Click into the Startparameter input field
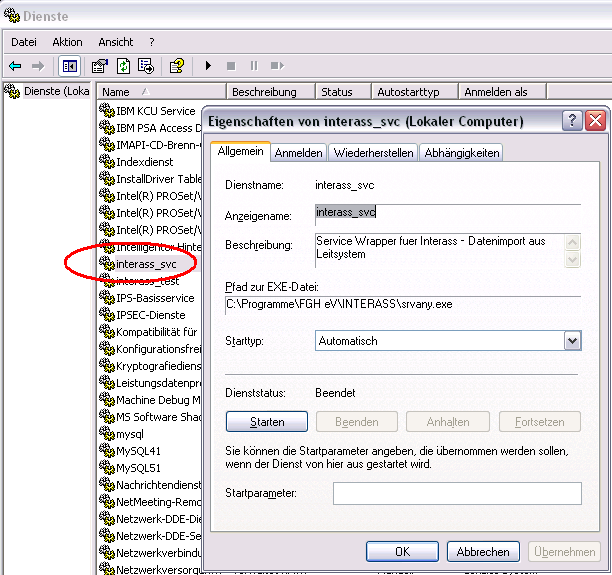This screenshot has width=612, height=575. 457,493
